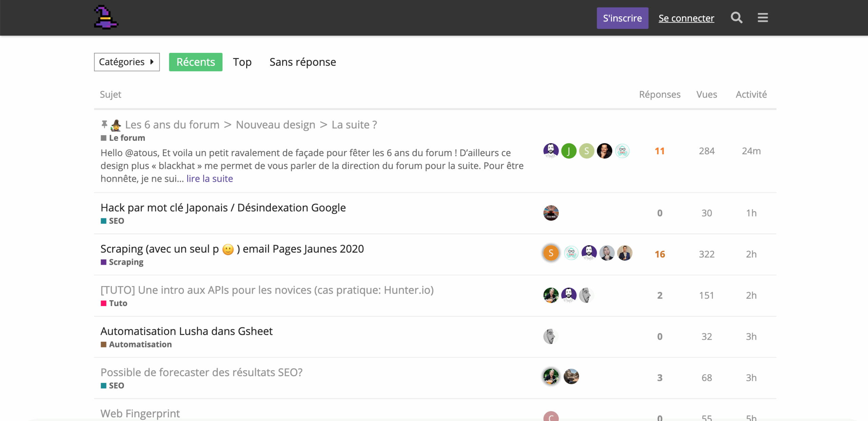Image resolution: width=868 pixels, height=421 pixels.
Task: Click the orange S avatar on Scraping topic
Action: point(551,253)
